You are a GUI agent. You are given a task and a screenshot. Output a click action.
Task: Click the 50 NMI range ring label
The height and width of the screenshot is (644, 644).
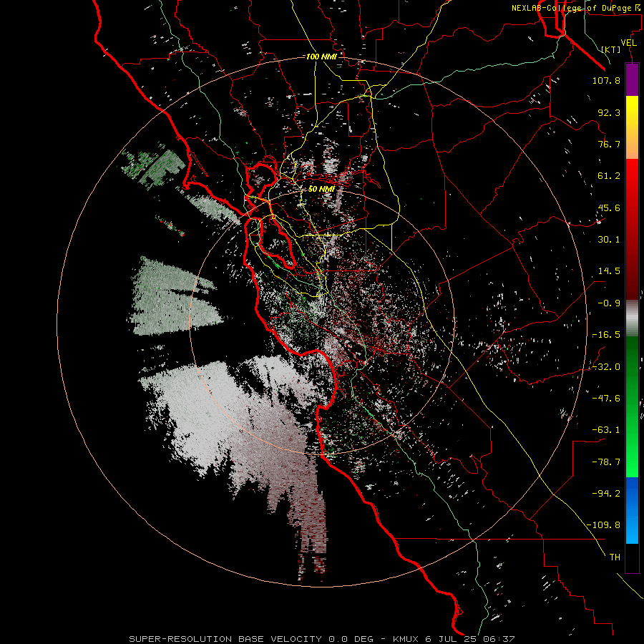coord(321,189)
